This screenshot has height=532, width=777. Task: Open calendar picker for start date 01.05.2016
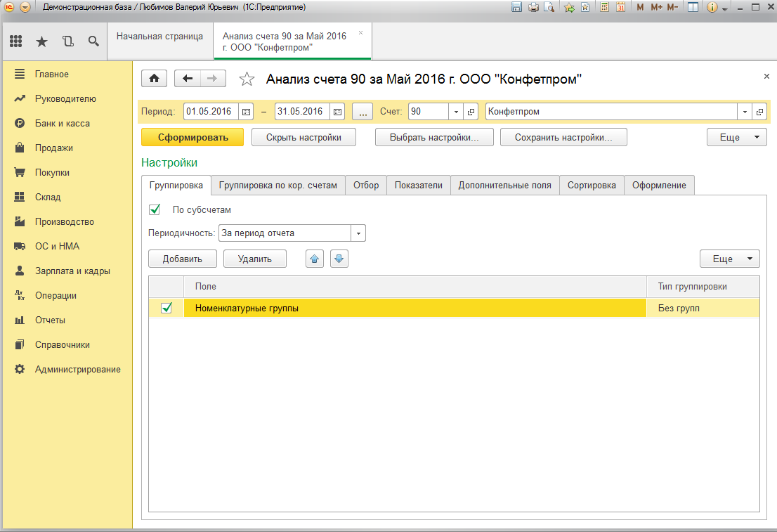coord(246,112)
